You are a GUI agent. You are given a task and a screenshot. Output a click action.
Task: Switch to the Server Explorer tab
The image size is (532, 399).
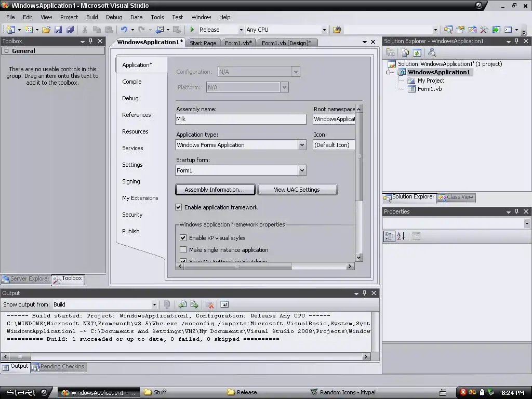pyautogui.click(x=26, y=279)
